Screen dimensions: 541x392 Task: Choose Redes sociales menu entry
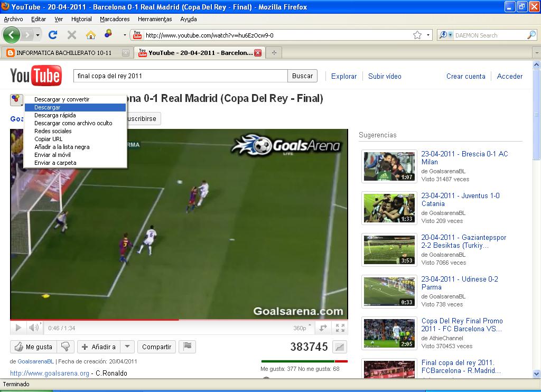click(75, 131)
